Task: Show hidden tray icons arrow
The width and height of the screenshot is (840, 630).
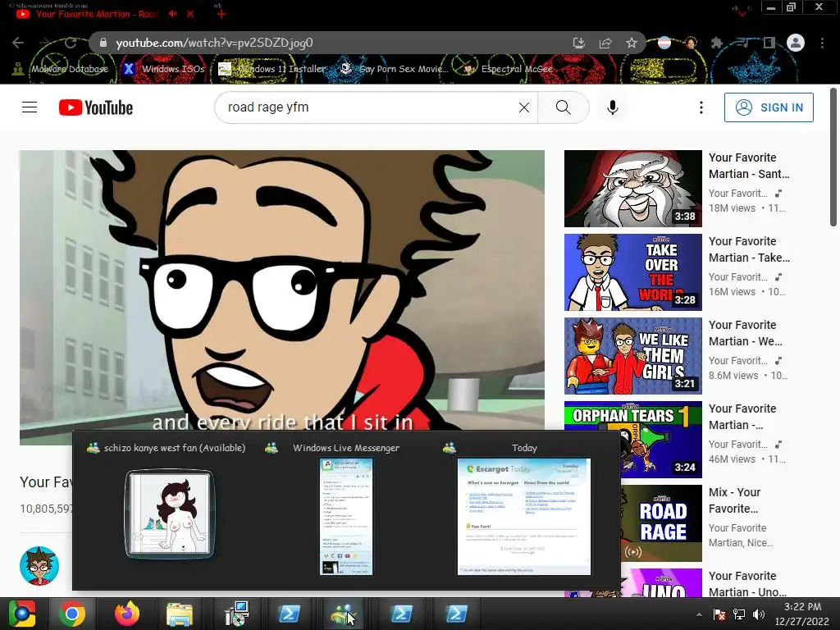Action: point(699,614)
